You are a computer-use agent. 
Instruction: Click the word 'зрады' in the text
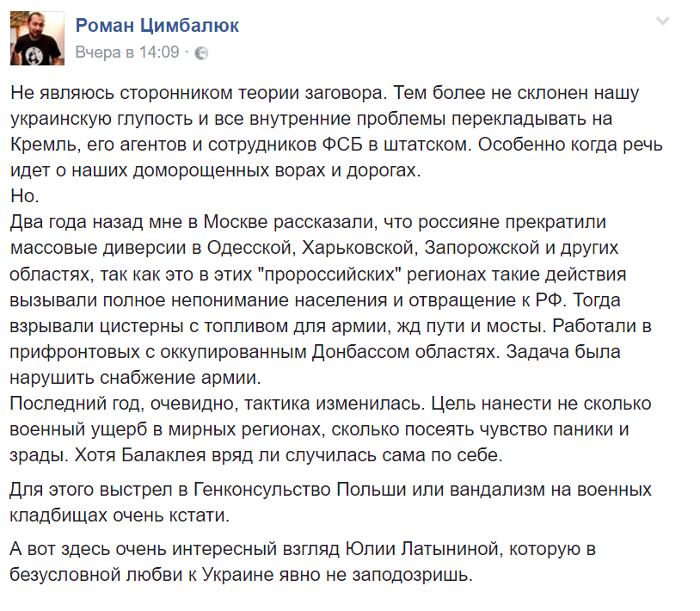(x=37, y=455)
